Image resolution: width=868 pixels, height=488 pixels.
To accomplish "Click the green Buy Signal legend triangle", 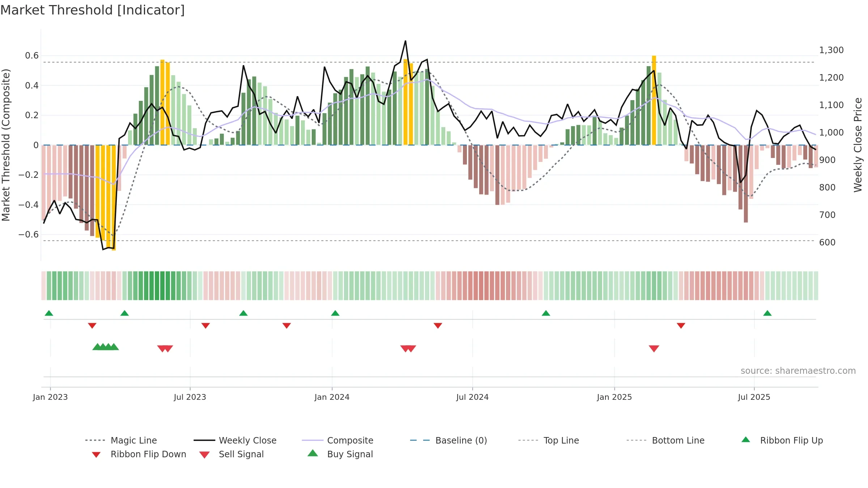I will pos(312,453).
